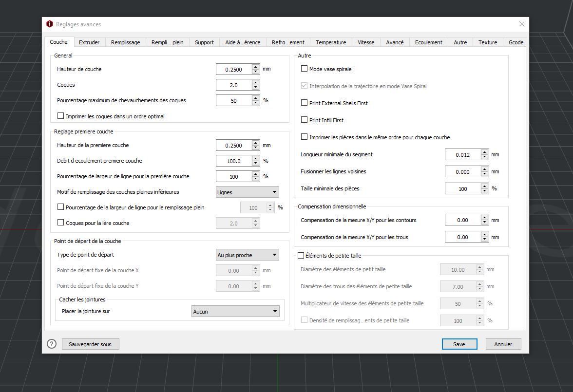The height and width of the screenshot is (392, 573).
Task: Click Sauvegarder sous button
Action: click(90, 344)
